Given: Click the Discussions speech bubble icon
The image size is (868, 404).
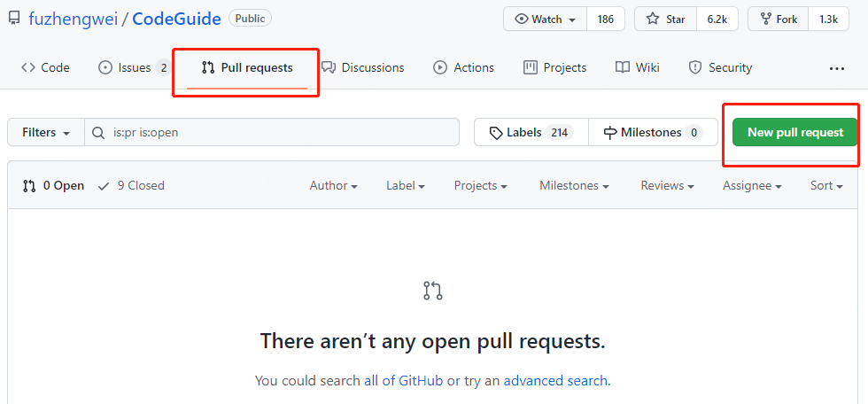Looking at the screenshot, I should tap(329, 67).
